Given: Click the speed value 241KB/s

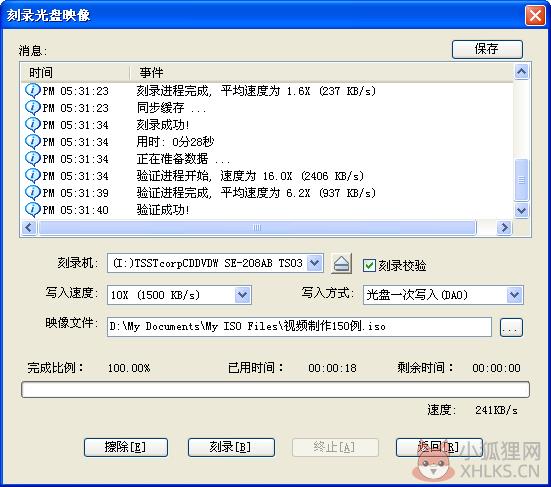Looking at the screenshot, I should pyautogui.click(x=496, y=410).
